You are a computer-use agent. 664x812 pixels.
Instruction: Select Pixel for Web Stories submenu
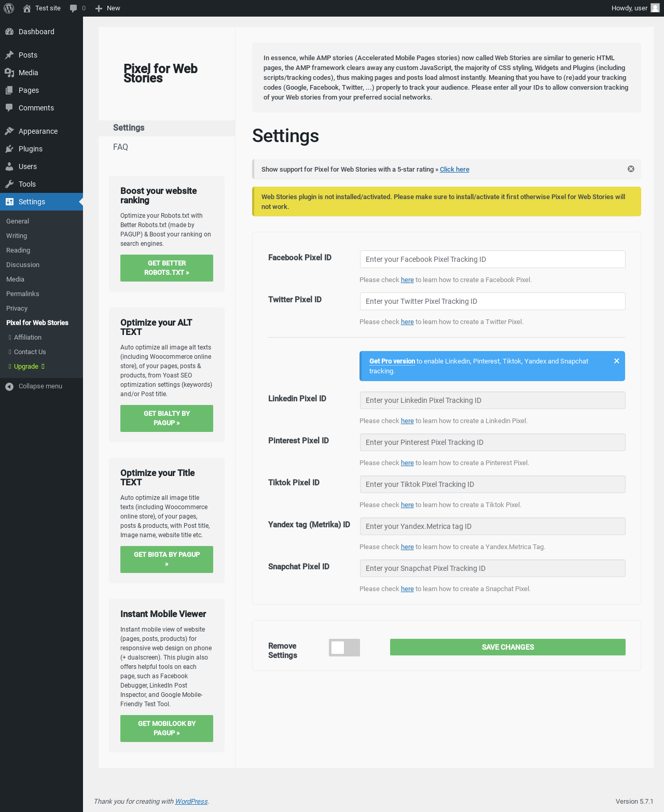(37, 323)
